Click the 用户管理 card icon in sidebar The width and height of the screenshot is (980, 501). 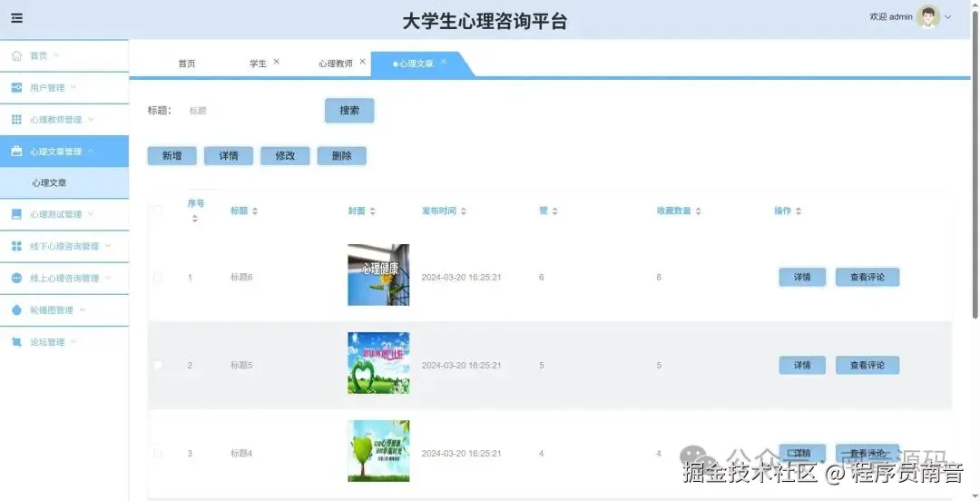(17, 87)
